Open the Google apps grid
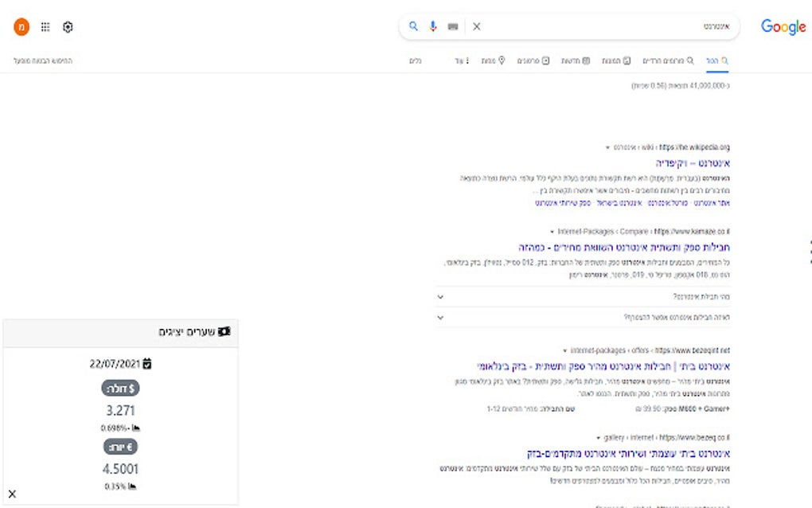This screenshot has width=812, height=508. point(45,26)
